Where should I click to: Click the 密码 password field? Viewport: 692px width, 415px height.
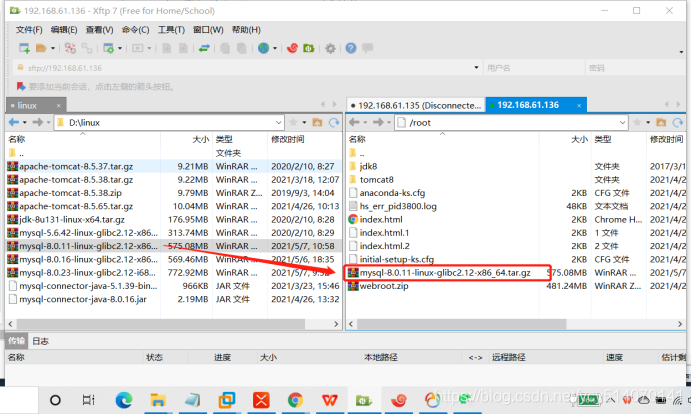636,68
